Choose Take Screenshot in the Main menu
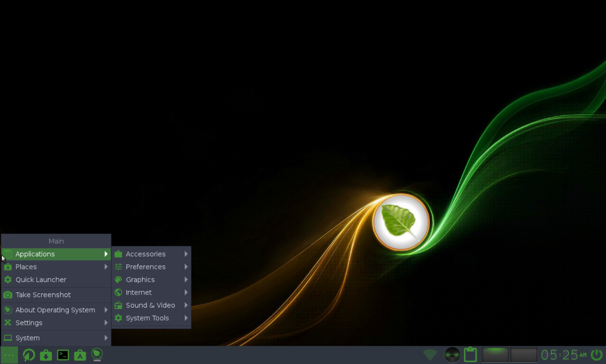The height and width of the screenshot is (364, 606). click(x=56, y=295)
